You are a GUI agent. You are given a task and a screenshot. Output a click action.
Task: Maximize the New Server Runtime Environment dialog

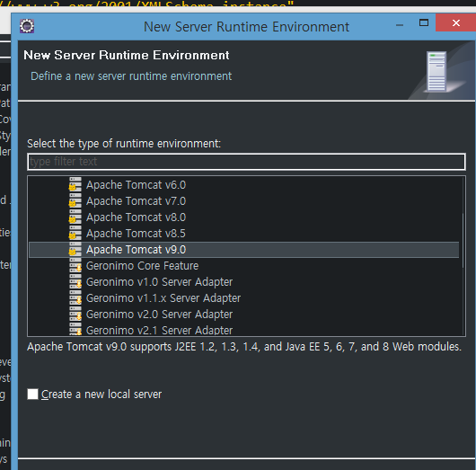[424, 23]
